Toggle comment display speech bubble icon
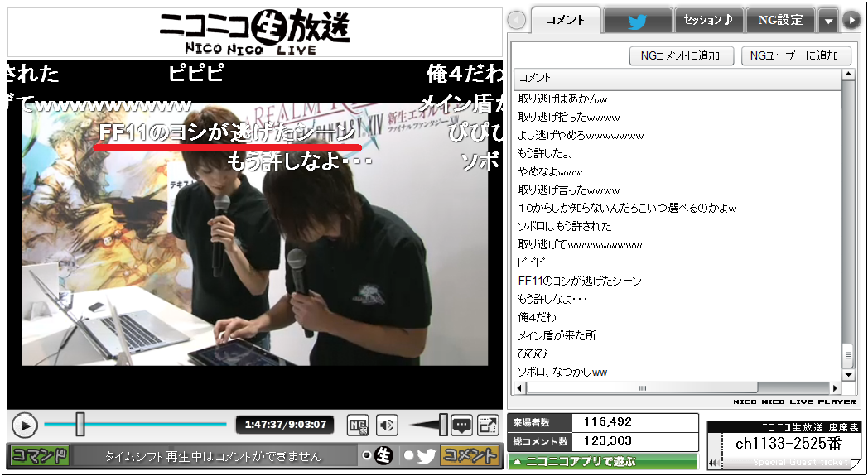Screen dimensions: 868x476 (x=461, y=425)
